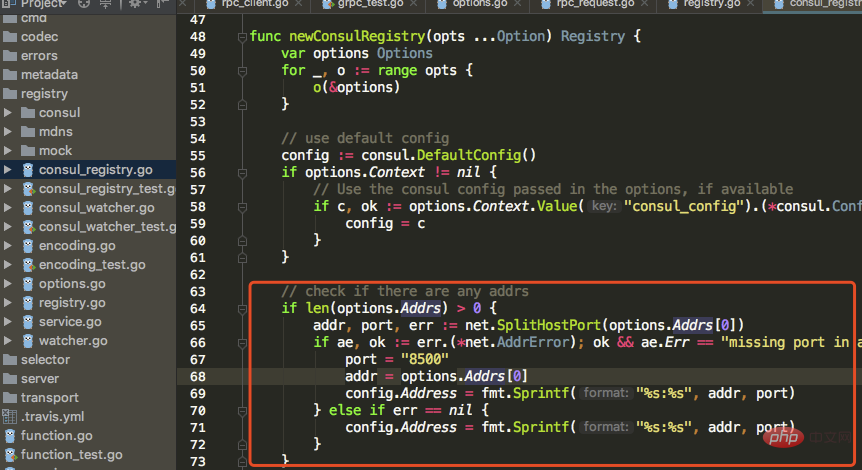Click "DefaultConfig" on line 55

[469, 155]
